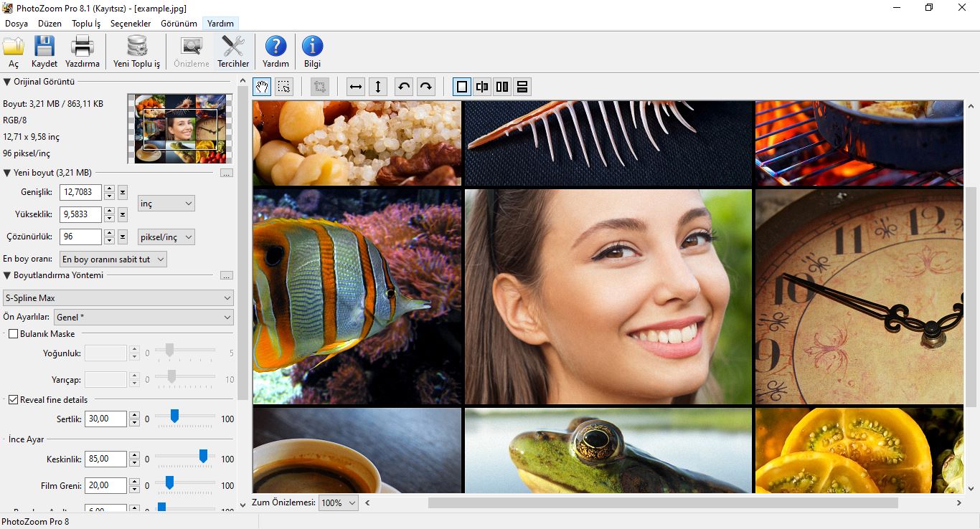Open the Düzen menu
The image size is (980, 529).
(x=50, y=24)
